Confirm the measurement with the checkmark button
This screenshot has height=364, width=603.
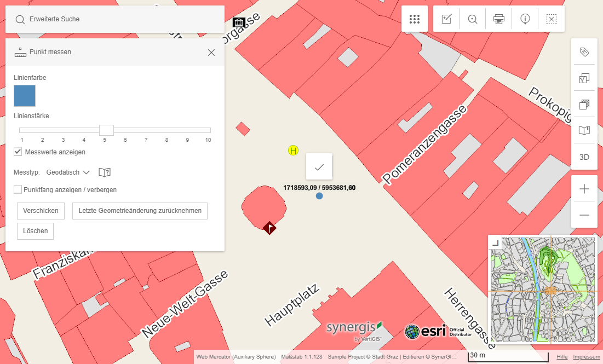319,166
